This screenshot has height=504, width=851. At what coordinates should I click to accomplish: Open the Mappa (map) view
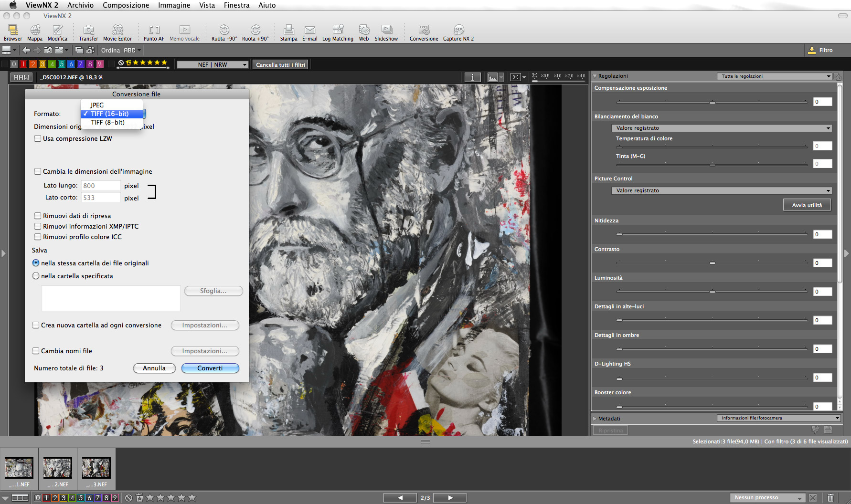[x=35, y=32]
